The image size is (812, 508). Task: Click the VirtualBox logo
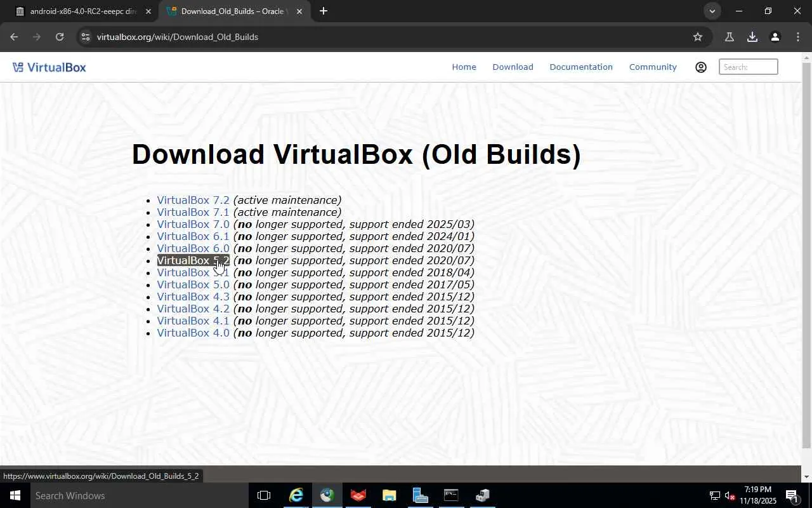pyautogui.click(x=49, y=67)
